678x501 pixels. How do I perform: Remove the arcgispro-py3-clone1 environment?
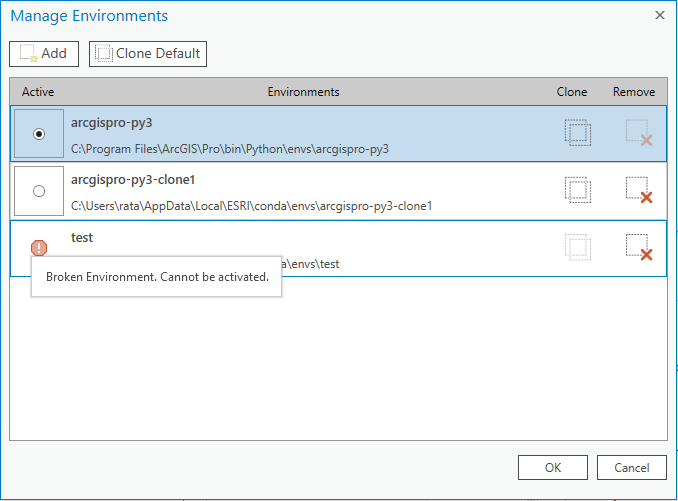(x=638, y=190)
